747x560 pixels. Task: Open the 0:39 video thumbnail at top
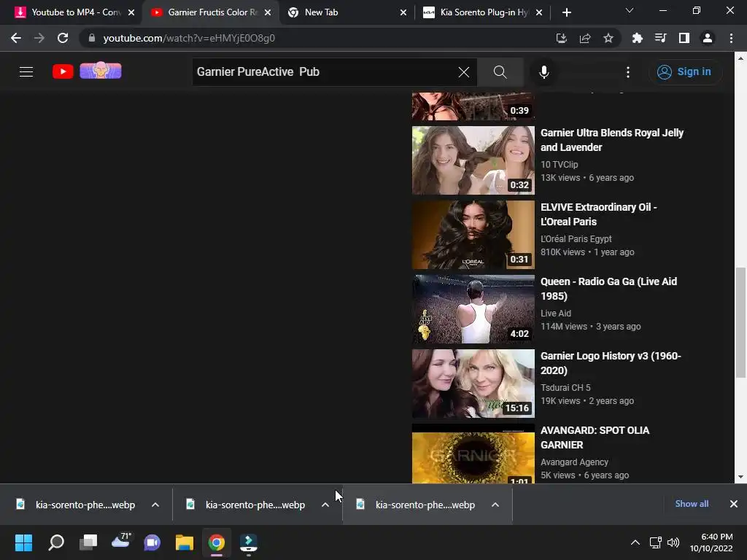click(473, 106)
